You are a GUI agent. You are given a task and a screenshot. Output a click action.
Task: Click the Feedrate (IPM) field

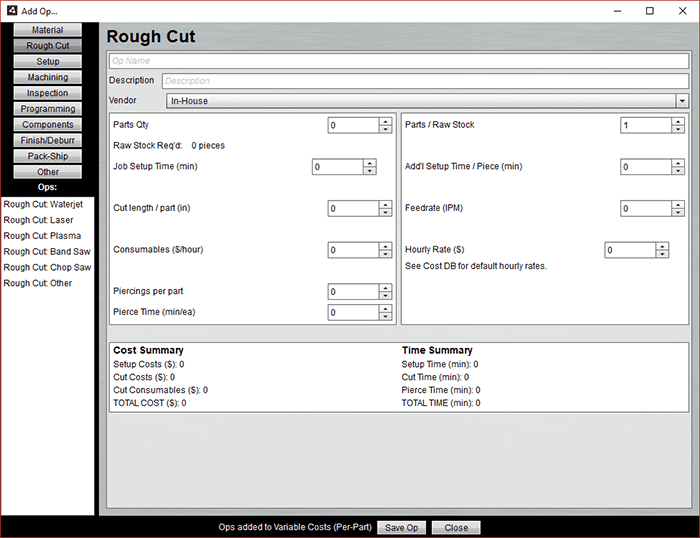[x=646, y=209]
